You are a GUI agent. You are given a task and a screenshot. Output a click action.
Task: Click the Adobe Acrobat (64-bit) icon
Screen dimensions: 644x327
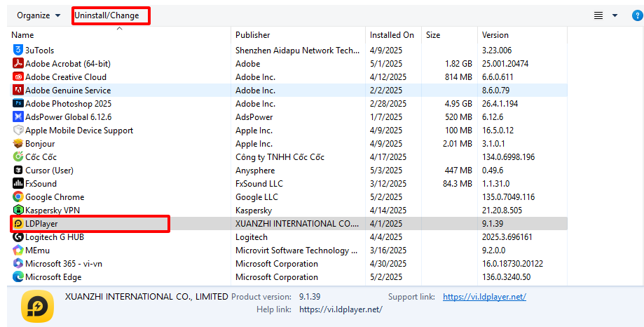[18, 63]
